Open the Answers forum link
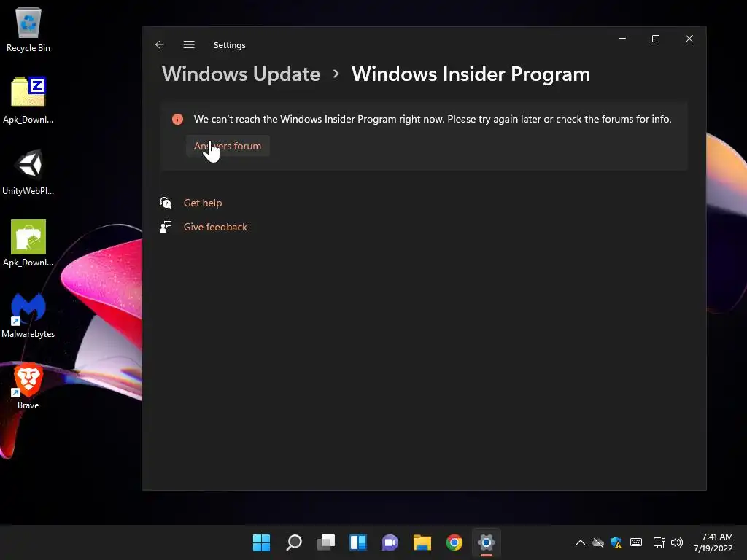This screenshot has height=560, width=747. tap(228, 146)
